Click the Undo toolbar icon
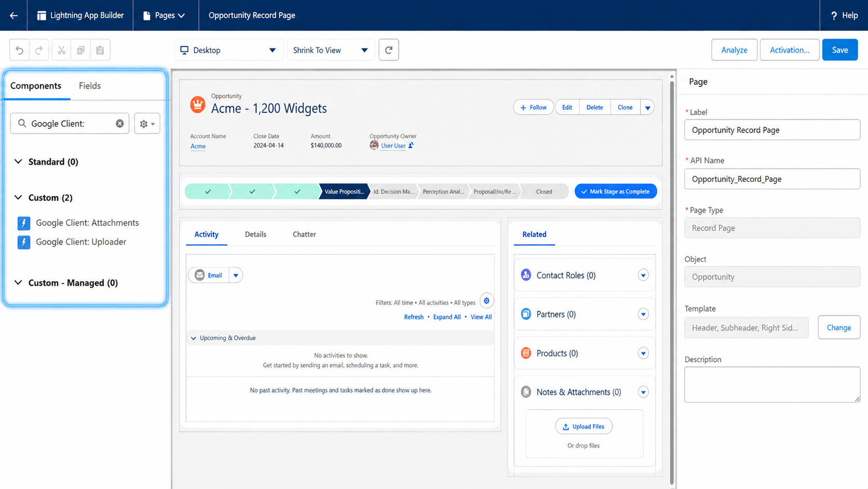Screen dimensions: 868x489 tap(20, 50)
